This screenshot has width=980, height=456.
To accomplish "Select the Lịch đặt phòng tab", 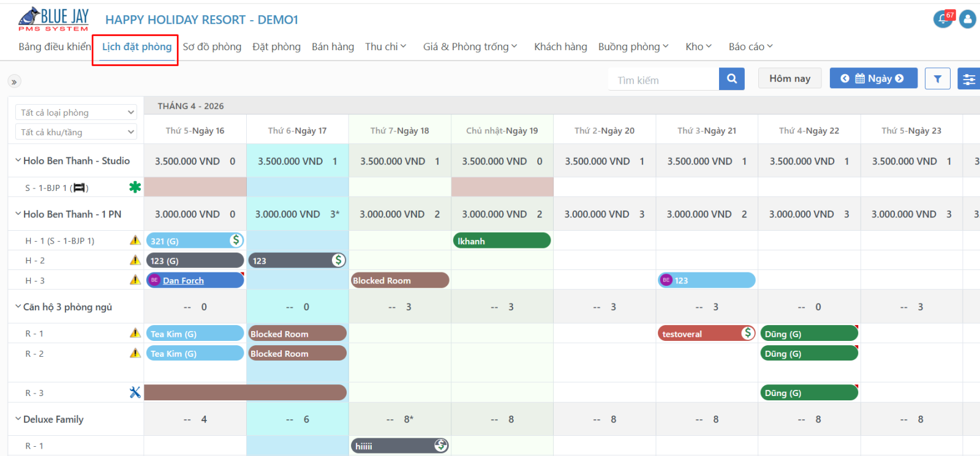I will [x=137, y=47].
